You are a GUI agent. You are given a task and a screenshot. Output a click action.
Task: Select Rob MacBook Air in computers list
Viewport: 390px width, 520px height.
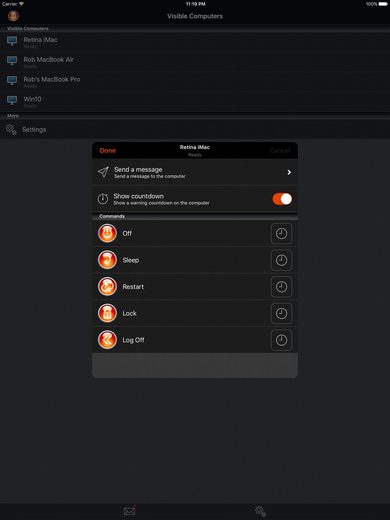point(195,62)
